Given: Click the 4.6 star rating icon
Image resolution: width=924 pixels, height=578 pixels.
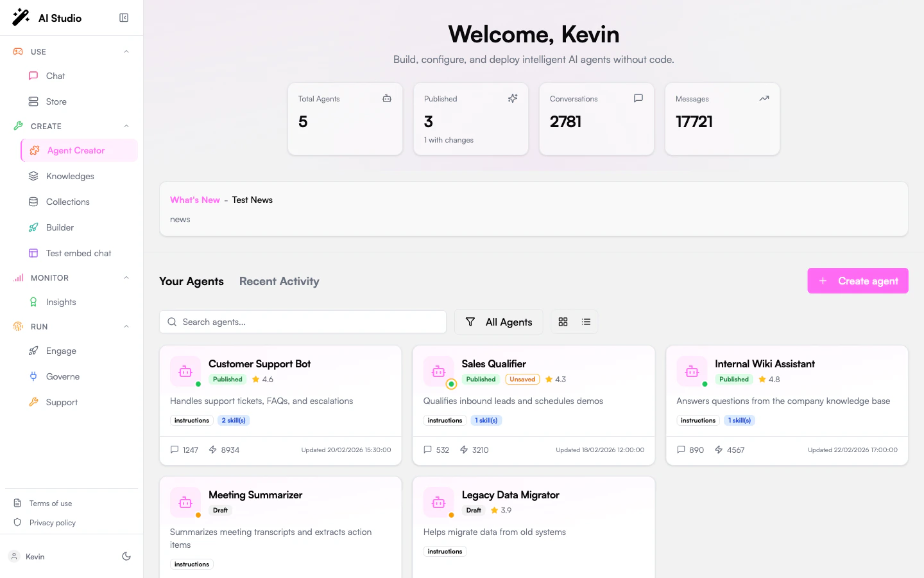Looking at the screenshot, I should click(x=256, y=380).
